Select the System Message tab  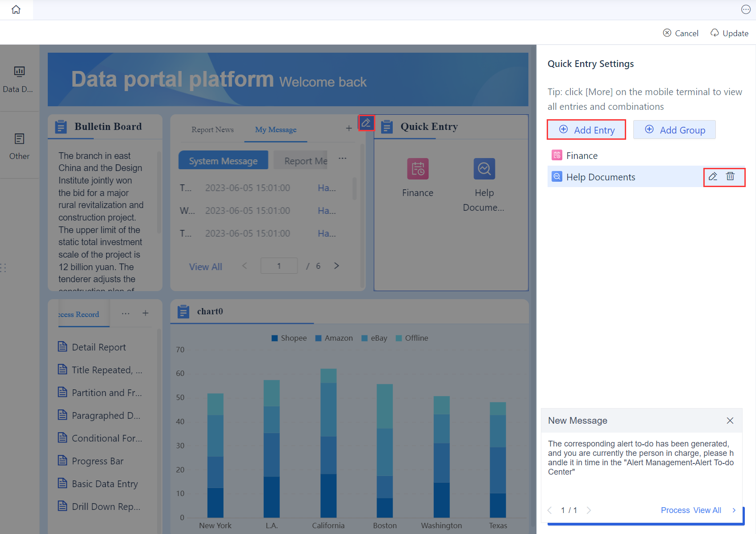(x=223, y=160)
